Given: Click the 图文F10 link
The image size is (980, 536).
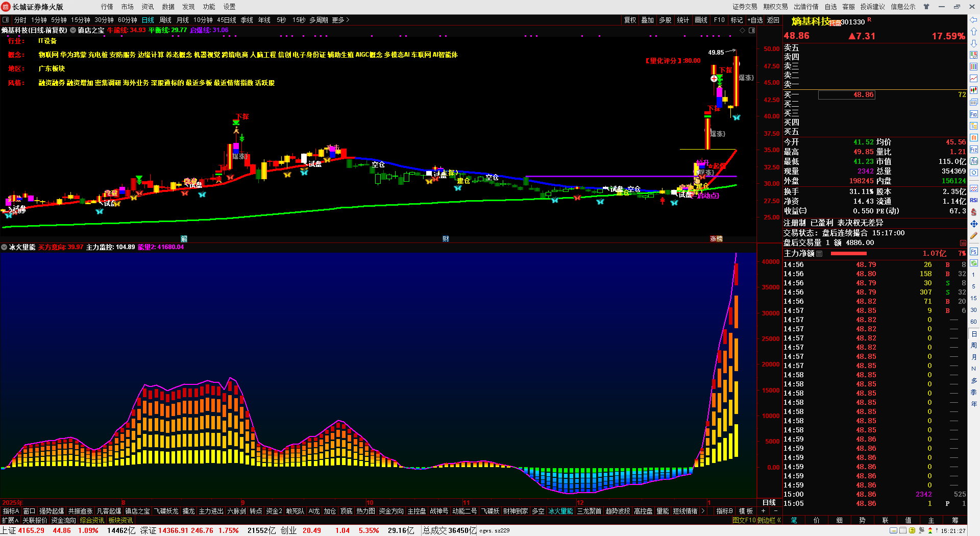Looking at the screenshot, I should (x=744, y=520).
